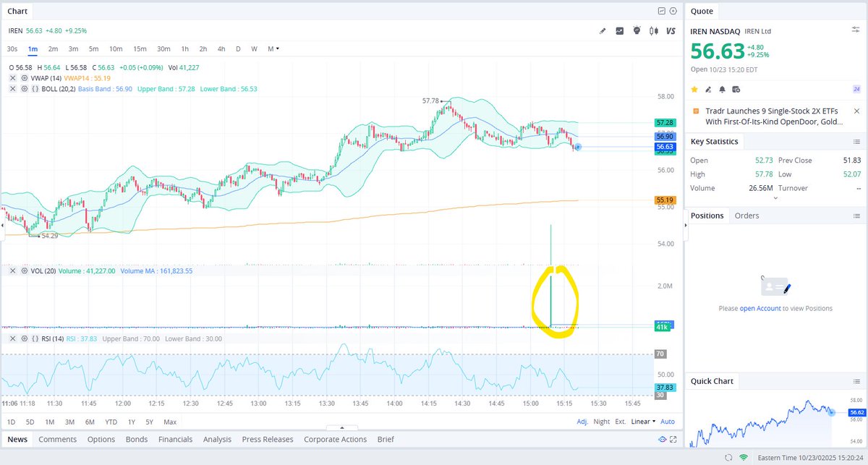The width and height of the screenshot is (868, 465).
Task: Check the green connection status icon
Action: tap(744, 458)
